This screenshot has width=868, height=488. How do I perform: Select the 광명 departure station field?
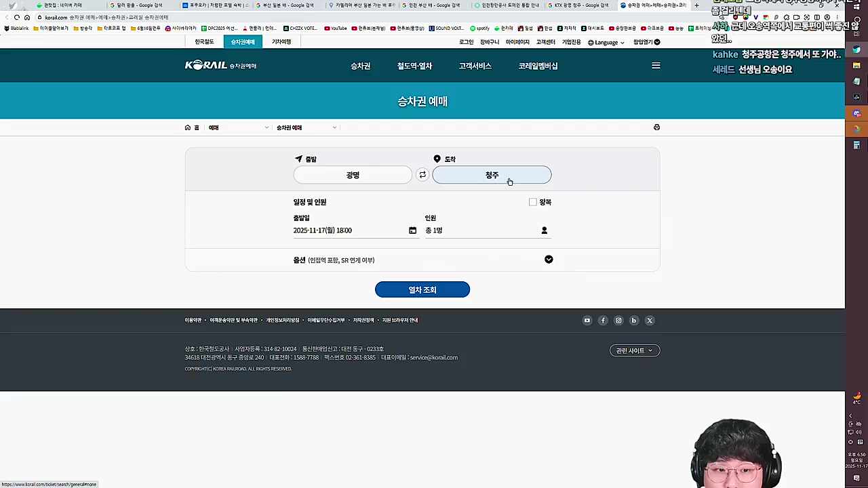tap(352, 175)
